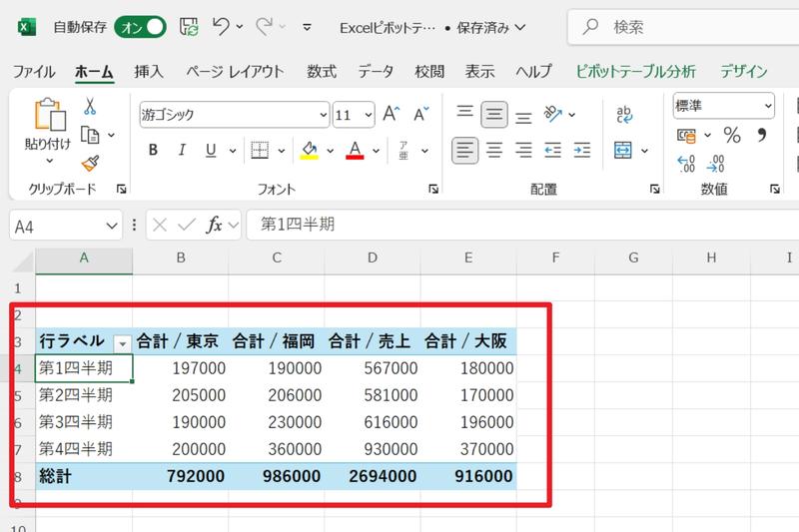Toggle Bottom Align
799x532 pixels.
(523, 116)
